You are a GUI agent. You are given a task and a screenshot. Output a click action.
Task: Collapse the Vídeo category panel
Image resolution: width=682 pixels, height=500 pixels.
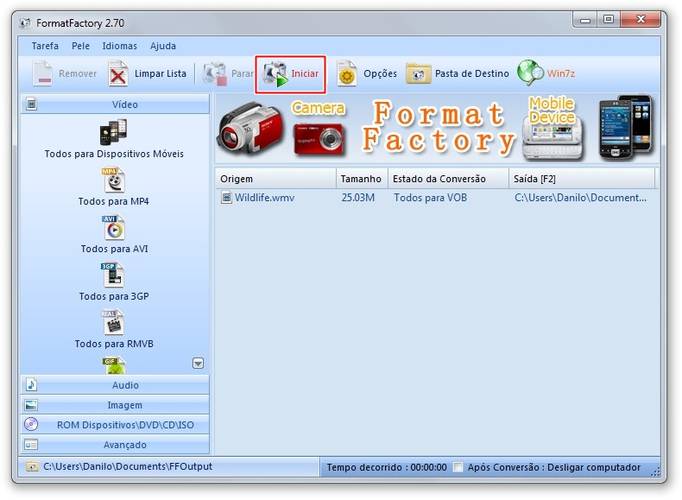[x=115, y=104]
